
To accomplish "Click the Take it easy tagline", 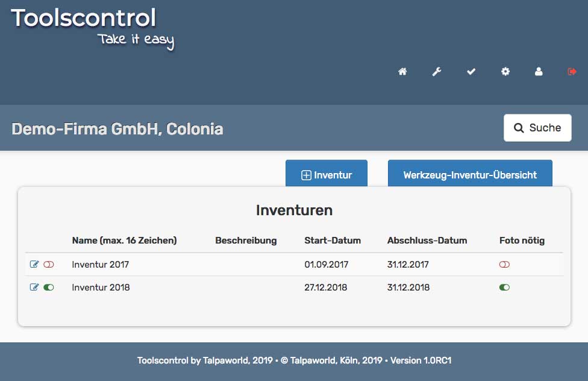I will click(136, 40).
